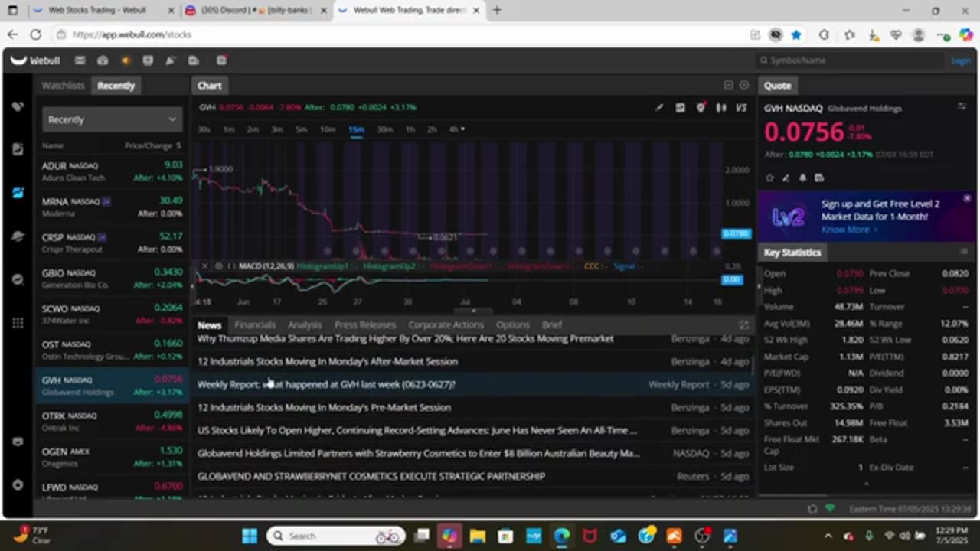The width and height of the screenshot is (980, 551).
Task: Click the browser address bar URL
Action: [132, 34]
